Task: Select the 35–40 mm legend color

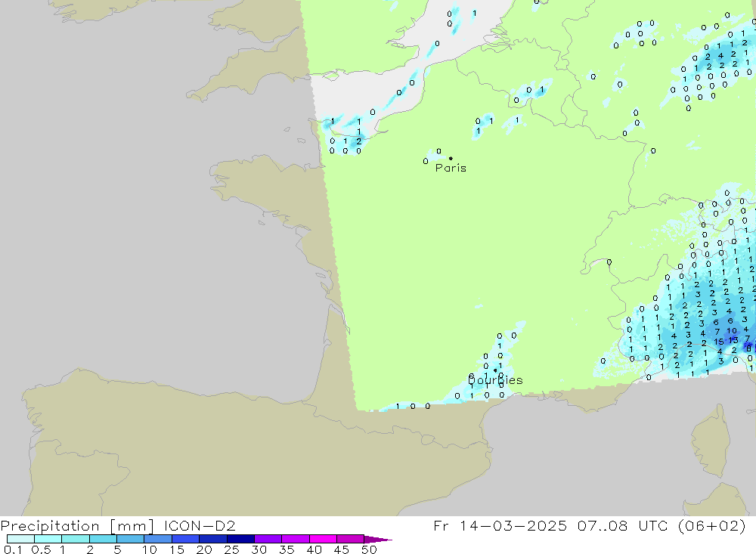Action: [296, 539]
